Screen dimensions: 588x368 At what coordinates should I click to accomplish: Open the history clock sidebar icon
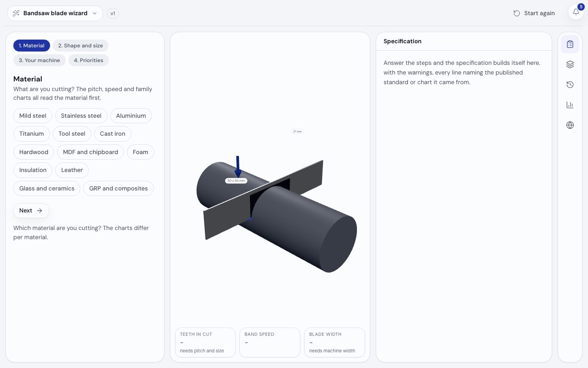570,85
